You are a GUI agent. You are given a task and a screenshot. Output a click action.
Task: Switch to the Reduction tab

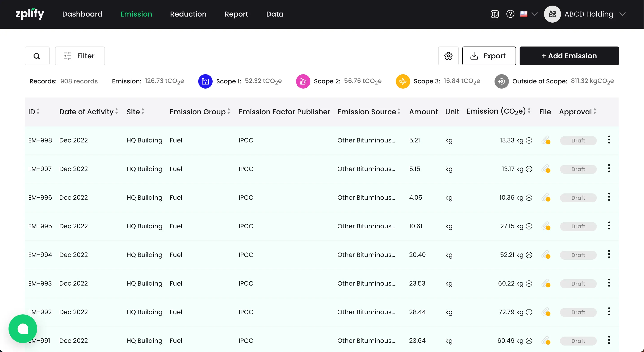tap(188, 14)
